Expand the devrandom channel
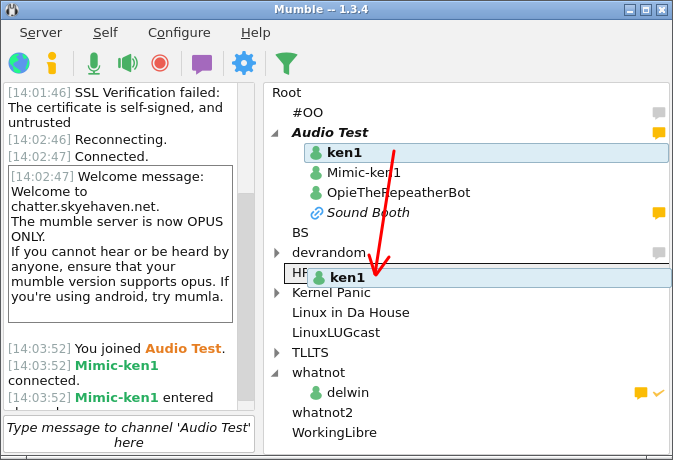 (277, 253)
